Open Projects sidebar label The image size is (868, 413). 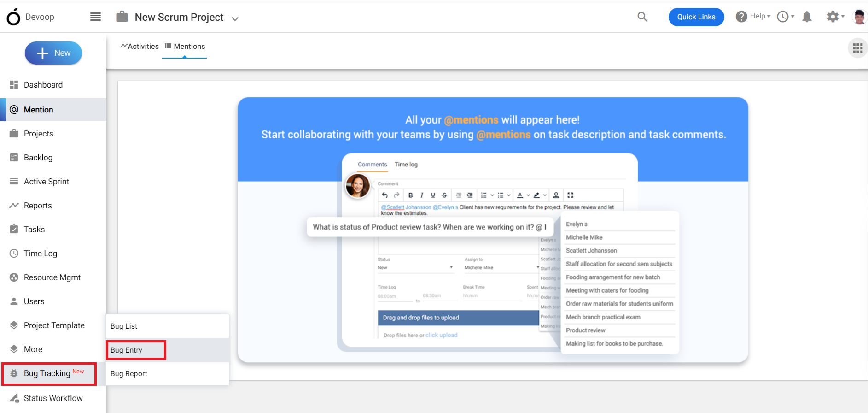click(39, 134)
